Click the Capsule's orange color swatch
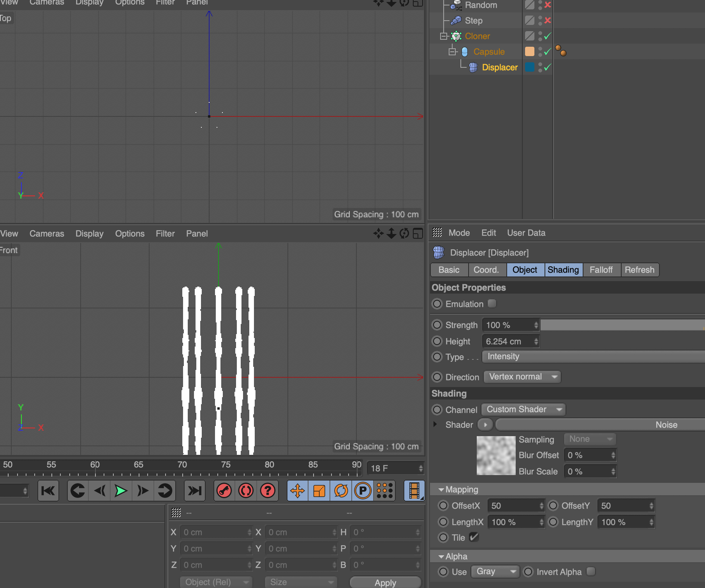 529,51
